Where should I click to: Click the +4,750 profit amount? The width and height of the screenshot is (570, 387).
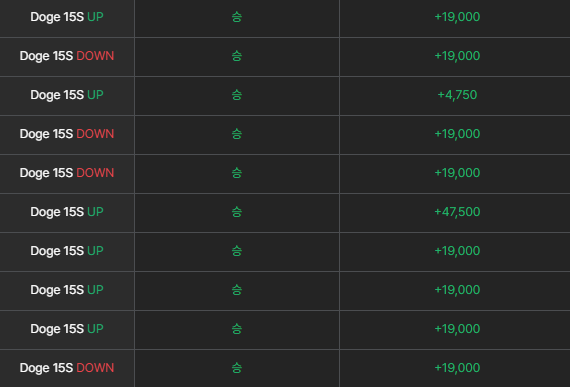pos(457,95)
